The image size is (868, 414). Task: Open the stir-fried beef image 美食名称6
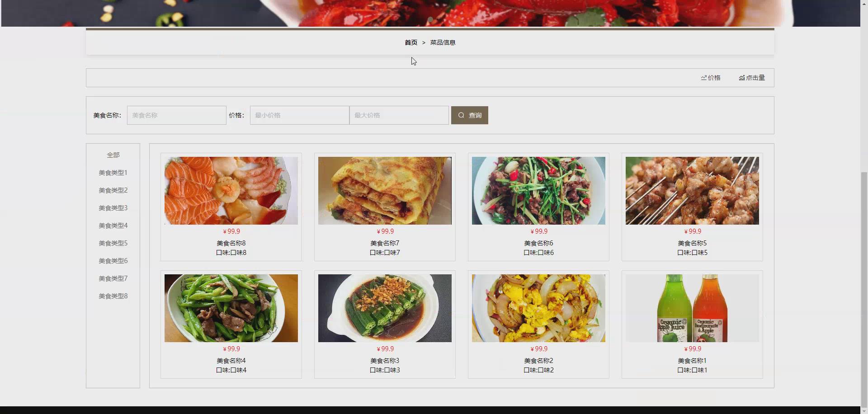coord(538,191)
